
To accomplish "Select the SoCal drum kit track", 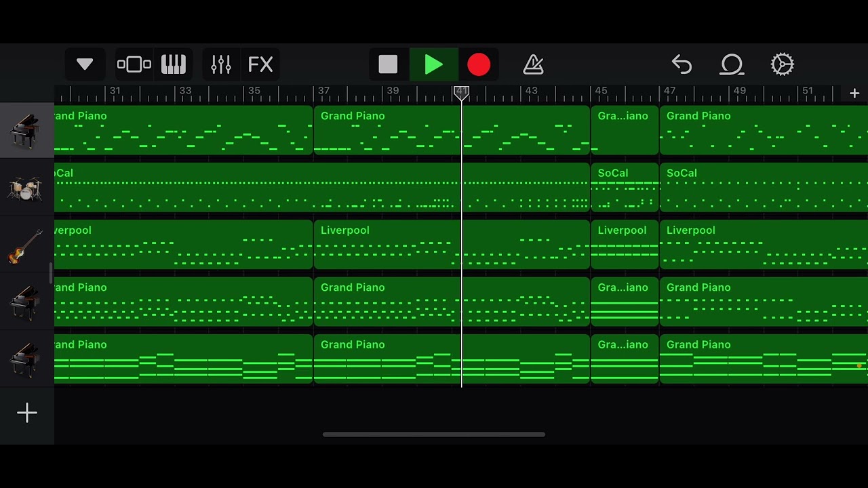I will click(26, 188).
